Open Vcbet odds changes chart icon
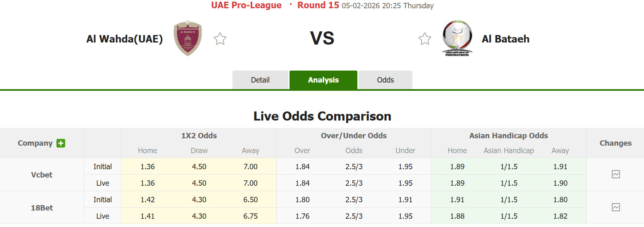The height and width of the screenshot is (227, 644). 615,174
